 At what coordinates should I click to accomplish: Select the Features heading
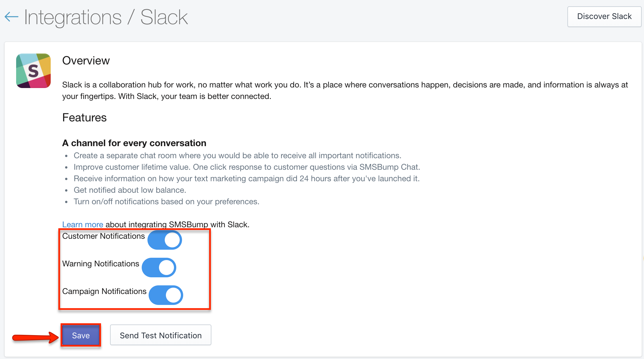point(84,118)
